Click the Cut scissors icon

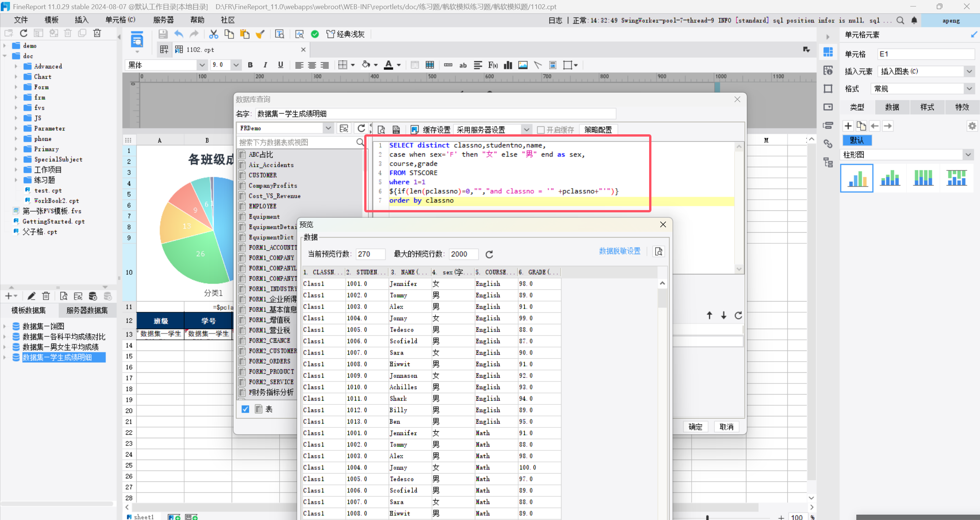tap(213, 34)
